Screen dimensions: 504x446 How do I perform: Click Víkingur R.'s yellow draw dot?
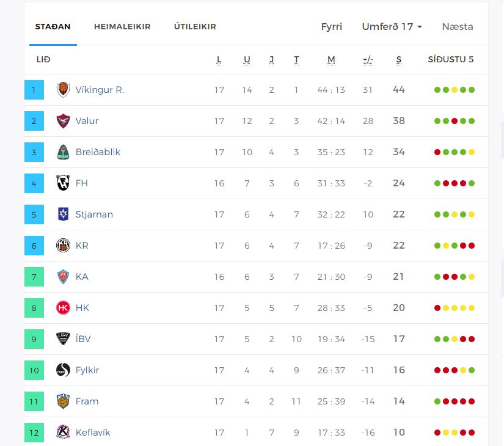click(455, 90)
